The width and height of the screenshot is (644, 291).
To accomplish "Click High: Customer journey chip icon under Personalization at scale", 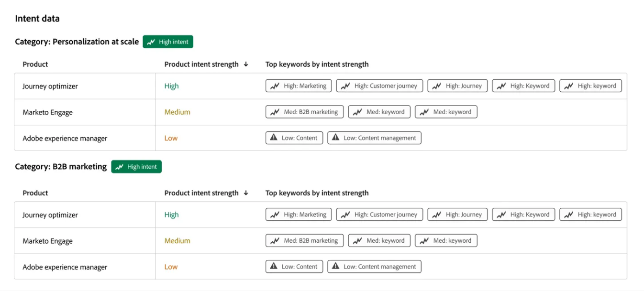I will pos(345,86).
